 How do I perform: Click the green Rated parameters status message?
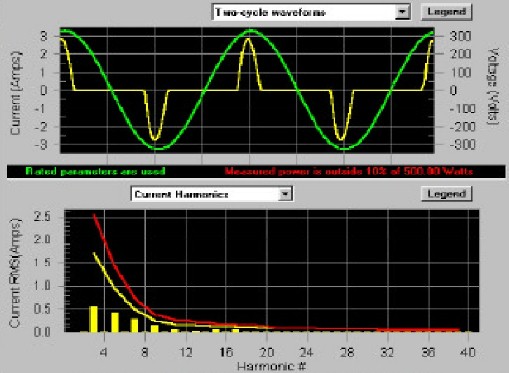point(95,172)
